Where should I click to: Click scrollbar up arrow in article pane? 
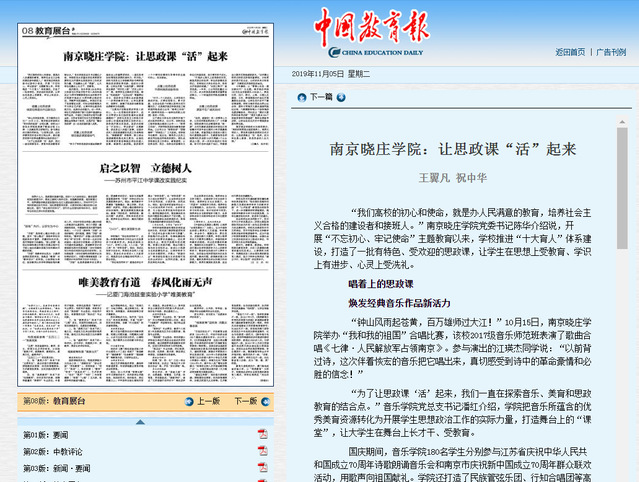coord(622,122)
